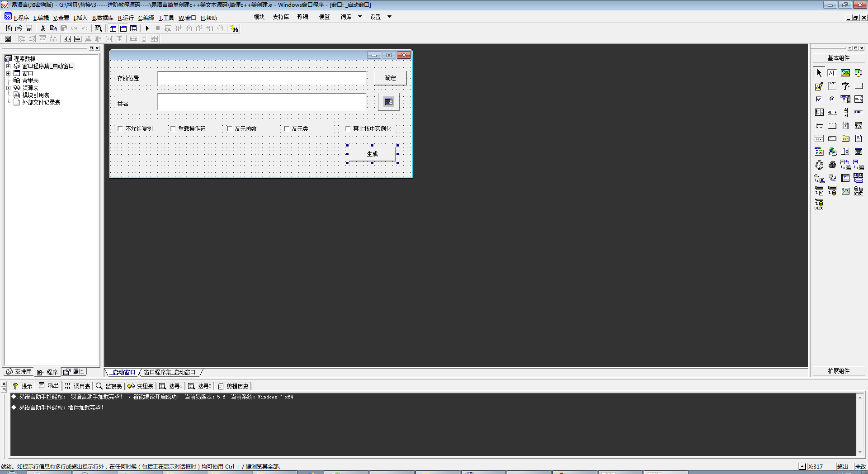
Task: Open the 设置 dropdown arrow
Action: click(389, 17)
